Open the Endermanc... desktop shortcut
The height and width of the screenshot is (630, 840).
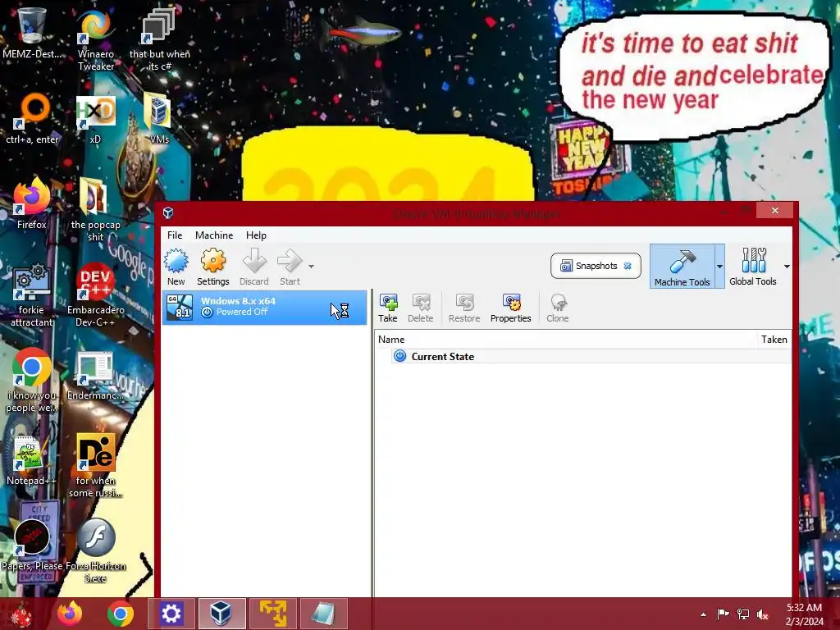click(x=95, y=375)
